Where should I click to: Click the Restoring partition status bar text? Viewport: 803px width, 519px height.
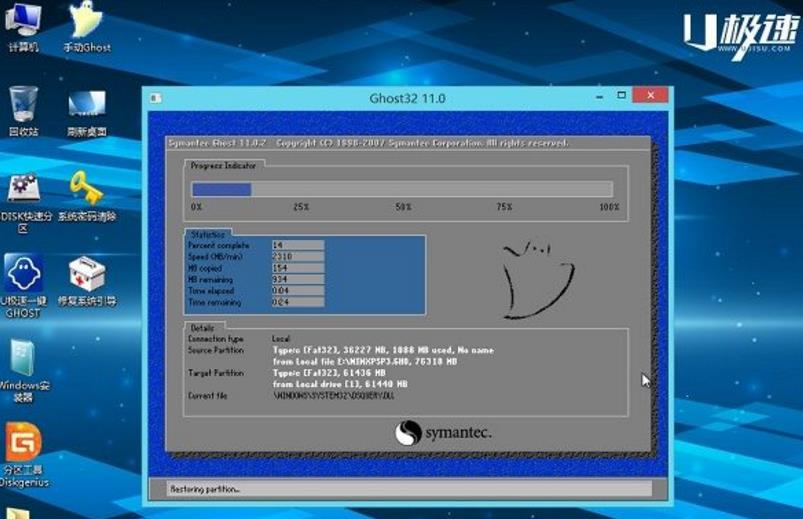205,489
